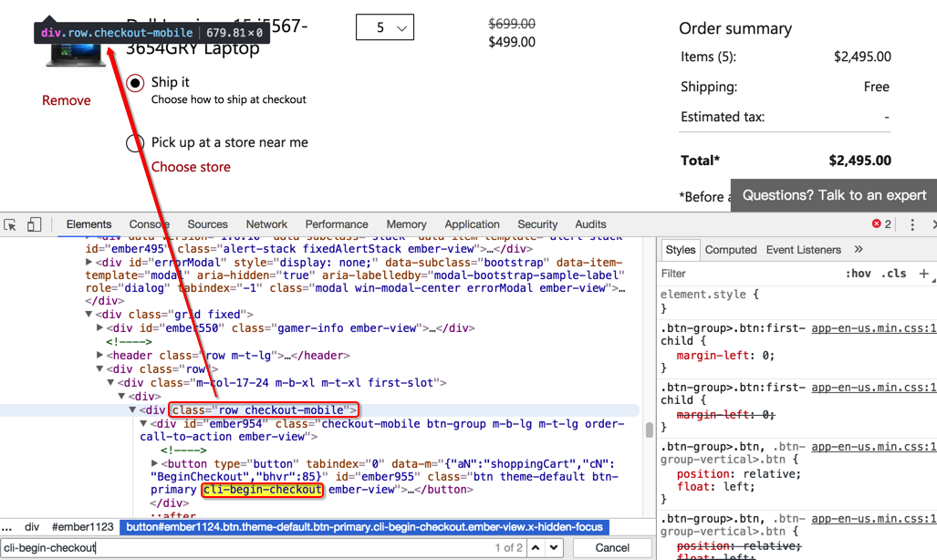Click the breadcrumb ellipsis at left
Viewport: 937px width, 560px height.
(6, 527)
